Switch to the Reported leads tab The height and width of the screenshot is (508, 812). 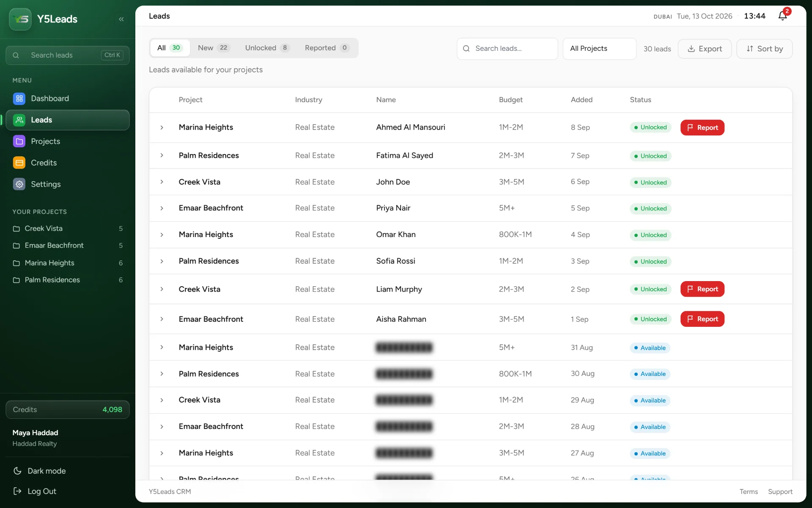327,48
